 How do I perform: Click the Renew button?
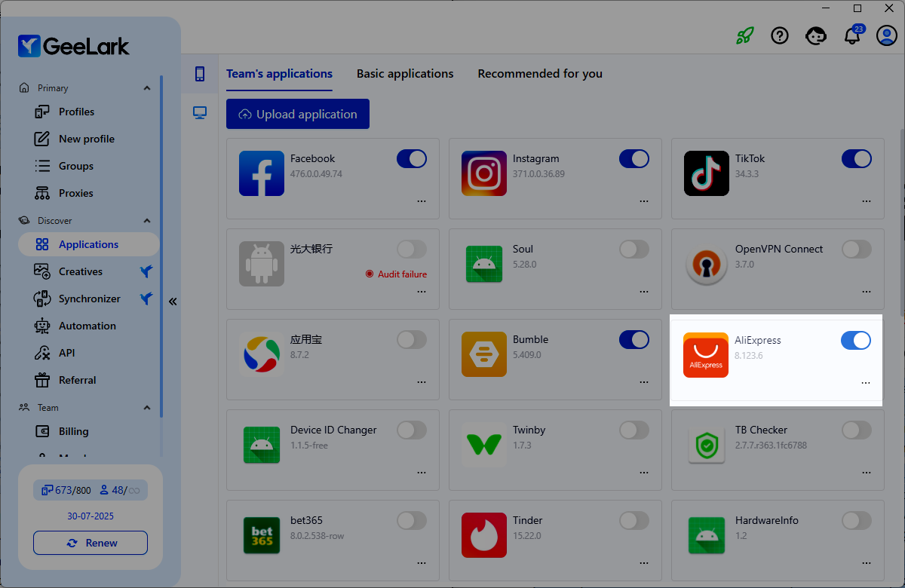coord(90,543)
